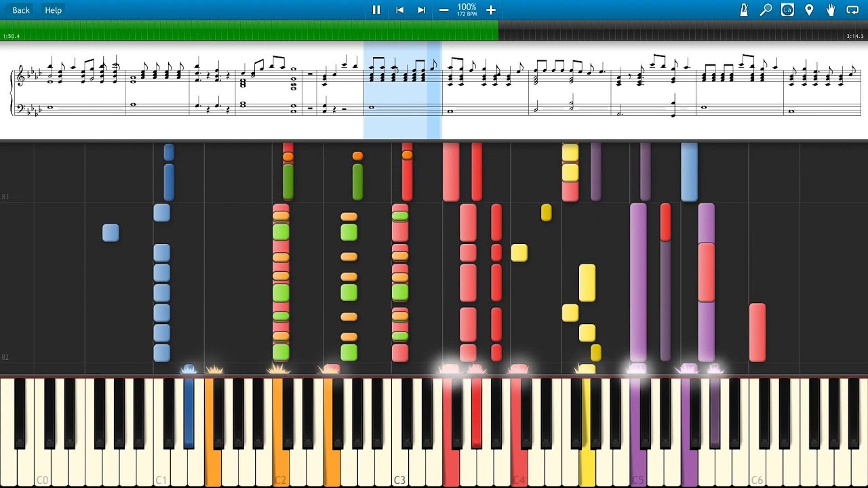Toggle the loop section icon
Screen dimensions: 868x488
pyautogui.click(x=852, y=9)
